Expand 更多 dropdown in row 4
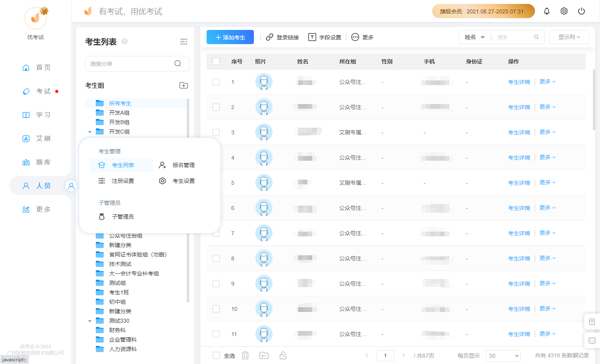Image resolution: width=600 pixels, height=364 pixels. pyautogui.click(x=548, y=157)
